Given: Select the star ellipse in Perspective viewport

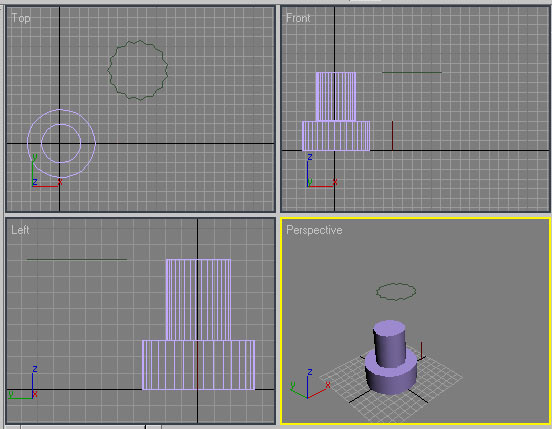Looking at the screenshot, I should [396, 292].
